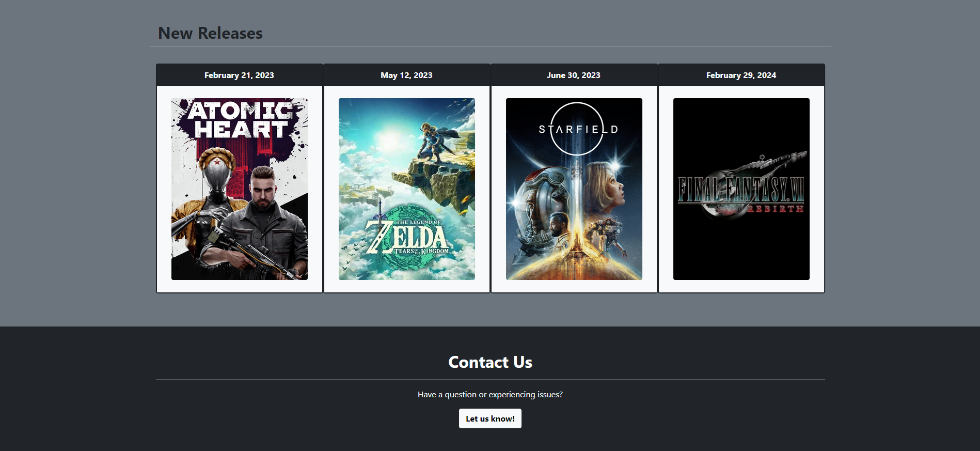
Task: Click the May 12, 2023 release date
Action: tap(406, 75)
